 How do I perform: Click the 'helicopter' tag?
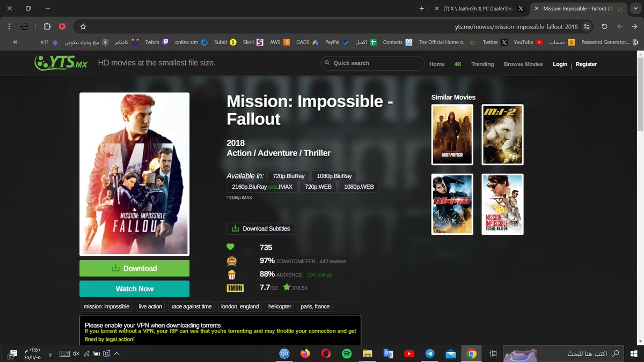(280, 307)
